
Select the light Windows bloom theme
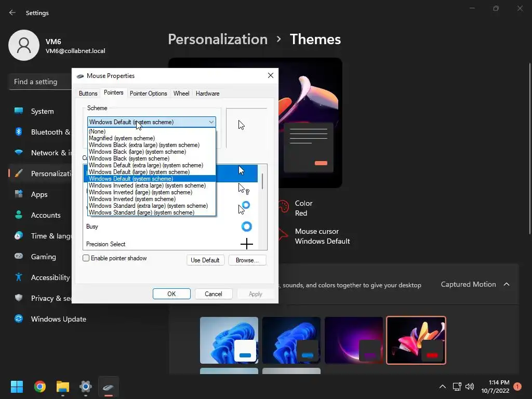(x=229, y=340)
